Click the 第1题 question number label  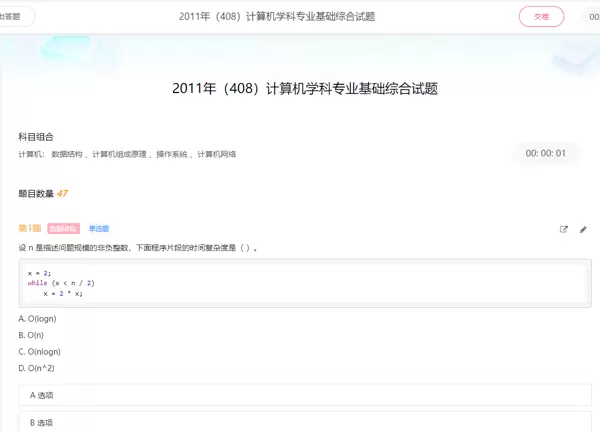click(x=30, y=229)
